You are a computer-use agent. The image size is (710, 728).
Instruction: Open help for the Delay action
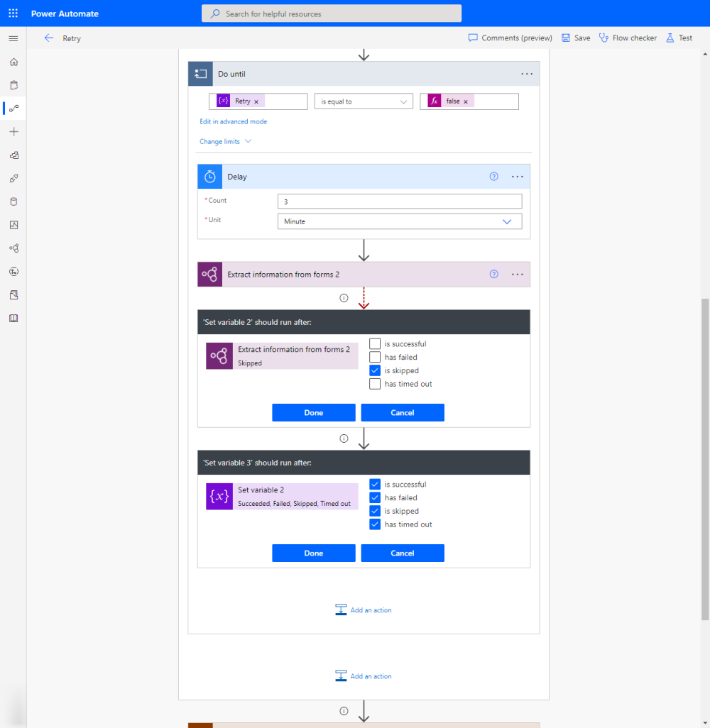[494, 177]
